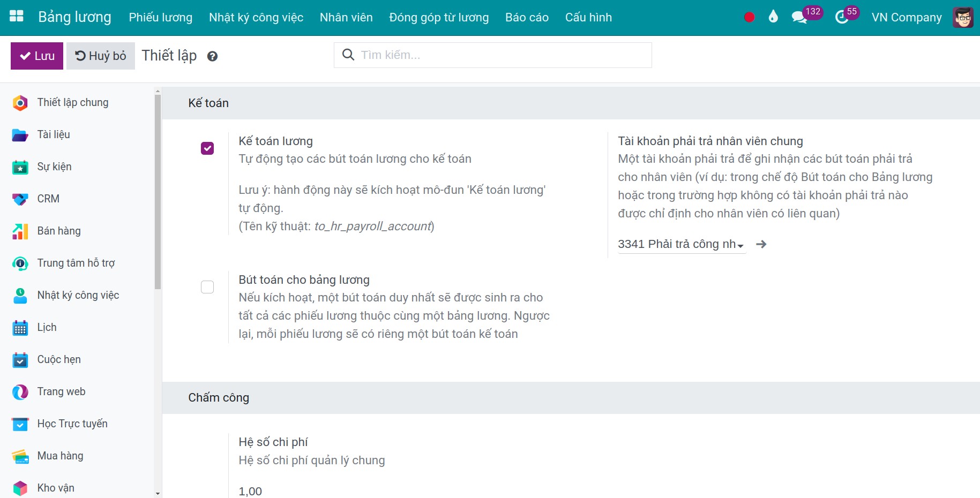Enable Bút toán cho bảng lương checkbox
980x498 pixels.
click(x=207, y=287)
